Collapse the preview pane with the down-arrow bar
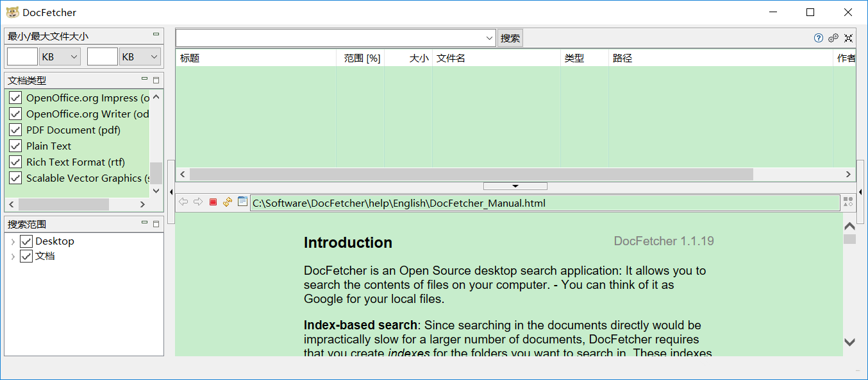Viewport: 868px width, 380px height. 515,186
